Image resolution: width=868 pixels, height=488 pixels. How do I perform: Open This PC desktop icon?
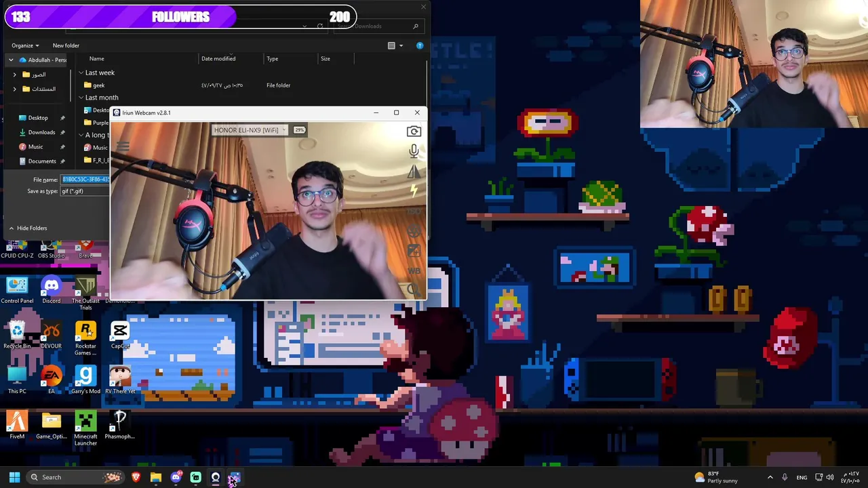coord(17,380)
